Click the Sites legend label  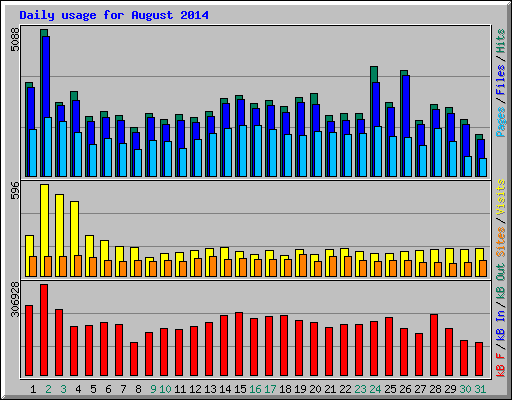pos(500,242)
